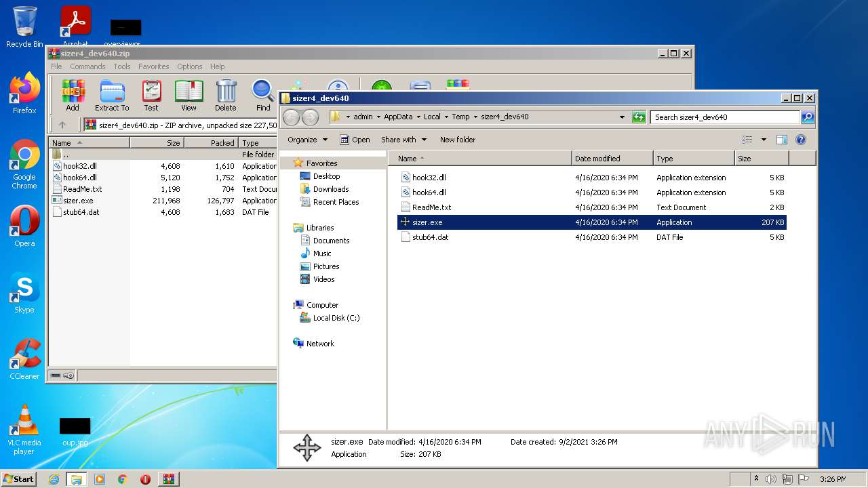Viewport: 868px width, 488px height.
Task: Click the Test icon in WinRAR toolbar
Action: tap(151, 96)
